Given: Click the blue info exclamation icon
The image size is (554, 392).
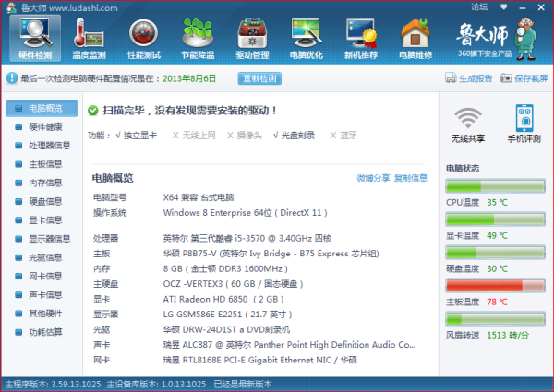Looking at the screenshot, I should (12, 78).
